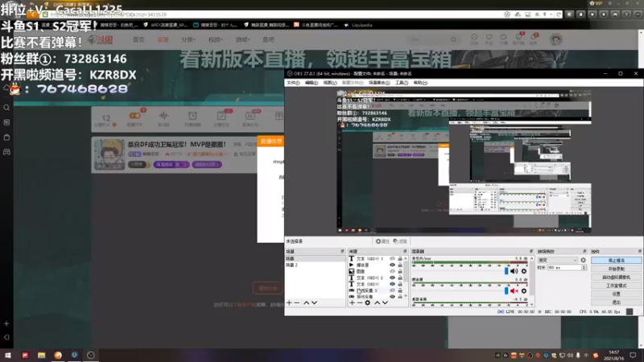Open the 工具(T) menu in OBS
This screenshot has width=644, height=362.
pos(402,83)
